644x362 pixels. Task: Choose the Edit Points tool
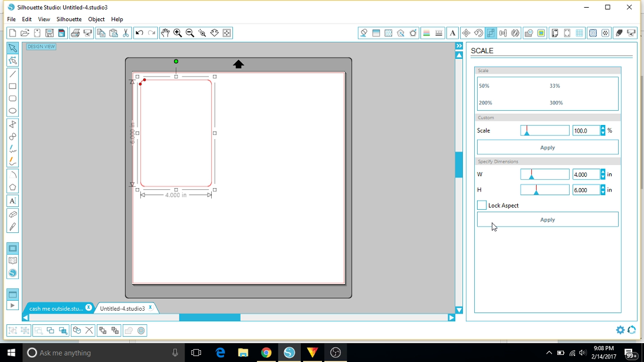(13, 61)
